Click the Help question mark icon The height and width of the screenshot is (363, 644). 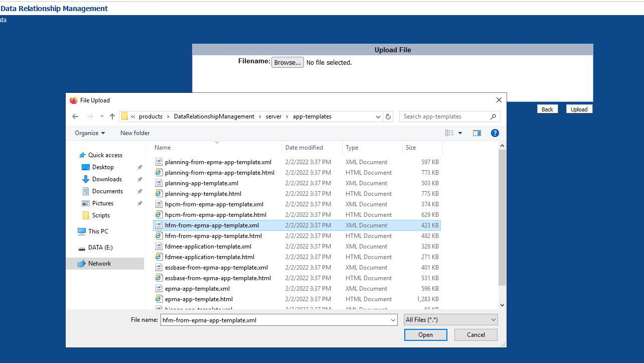click(495, 133)
